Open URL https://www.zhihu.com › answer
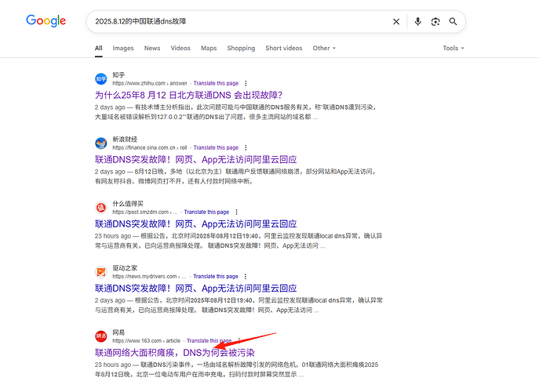This screenshot has width=539, height=392. [150, 83]
